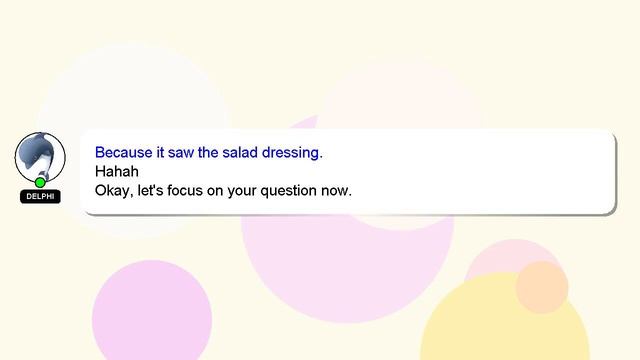Click the word "focus" in last line
Screen dimensions: 640x360
pos(185,190)
